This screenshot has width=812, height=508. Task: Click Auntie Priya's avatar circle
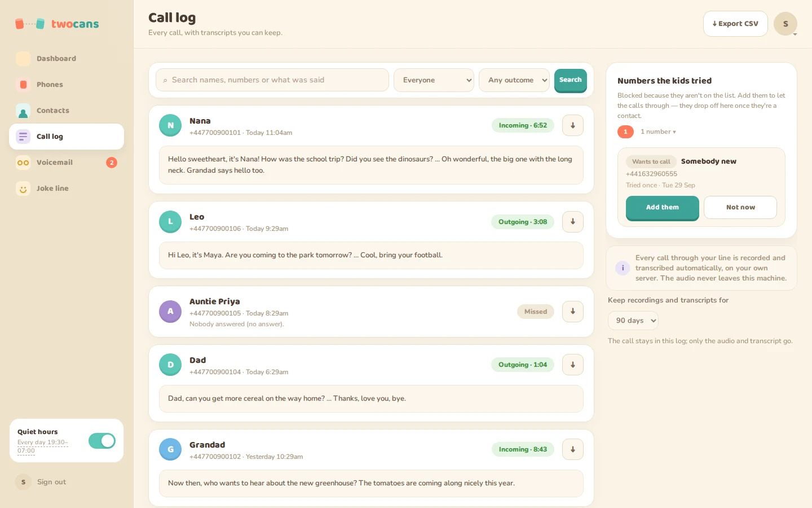click(x=170, y=312)
